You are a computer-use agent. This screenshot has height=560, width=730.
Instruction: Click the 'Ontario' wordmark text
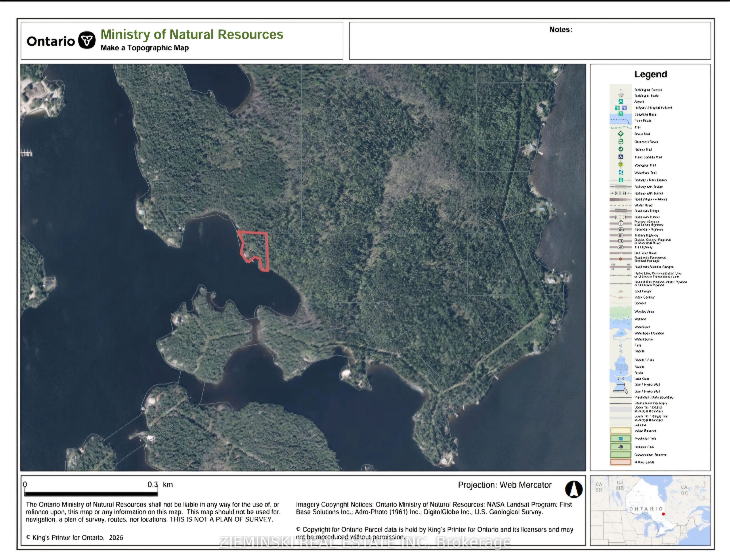point(51,41)
